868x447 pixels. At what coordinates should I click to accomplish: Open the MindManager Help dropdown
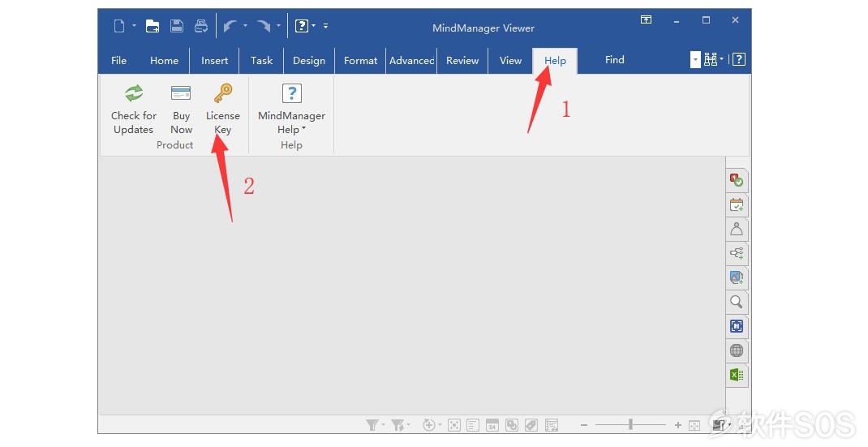point(291,110)
